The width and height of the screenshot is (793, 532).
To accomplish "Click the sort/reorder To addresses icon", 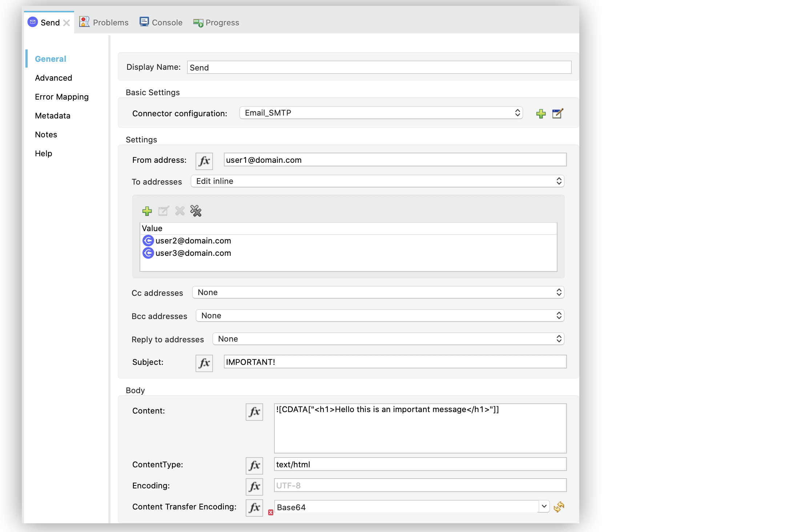I will tap(195, 211).
